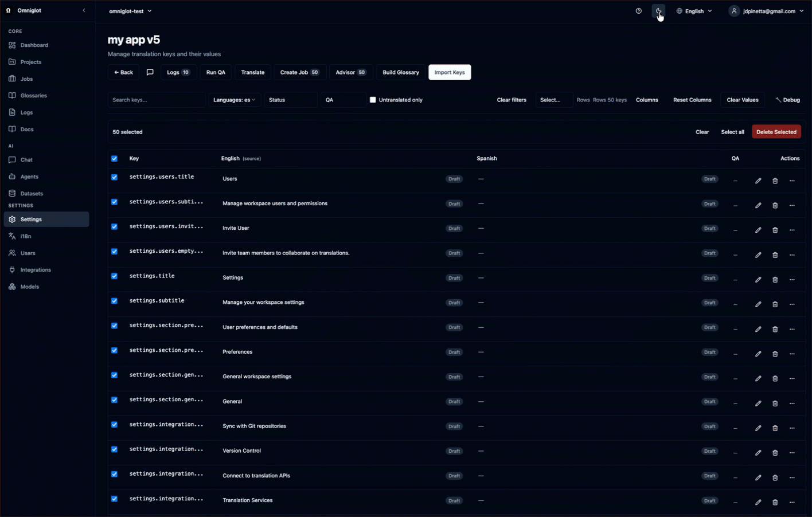The height and width of the screenshot is (517, 812).
Task: Click the Debug button
Action: click(788, 100)
